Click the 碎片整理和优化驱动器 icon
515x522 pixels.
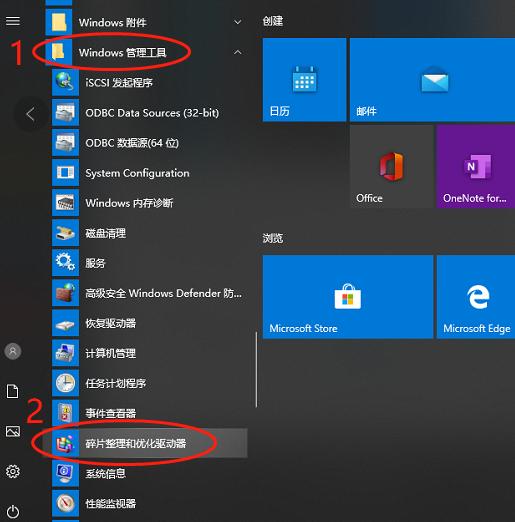click(65, 443)
